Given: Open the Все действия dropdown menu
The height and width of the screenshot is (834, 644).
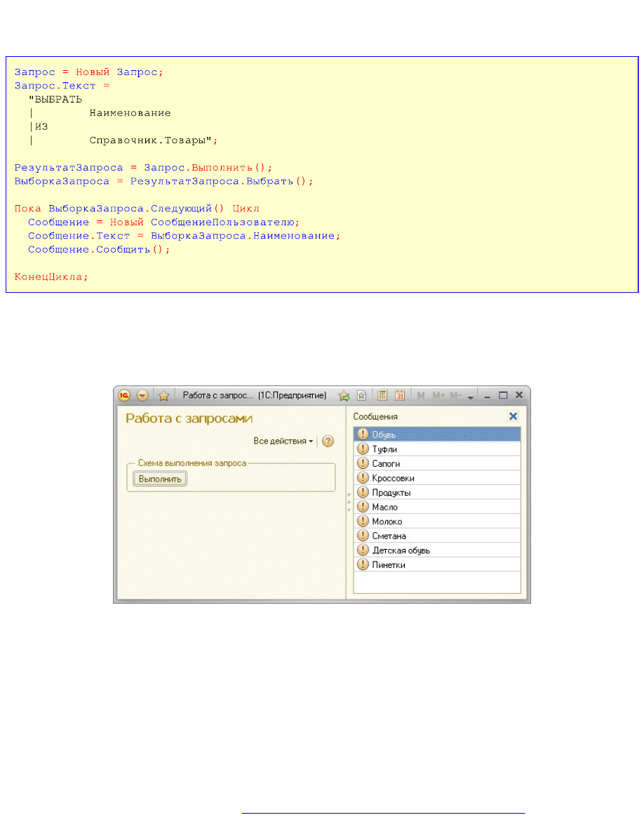Looking at the screenshot, I should [x=283, y=442].
